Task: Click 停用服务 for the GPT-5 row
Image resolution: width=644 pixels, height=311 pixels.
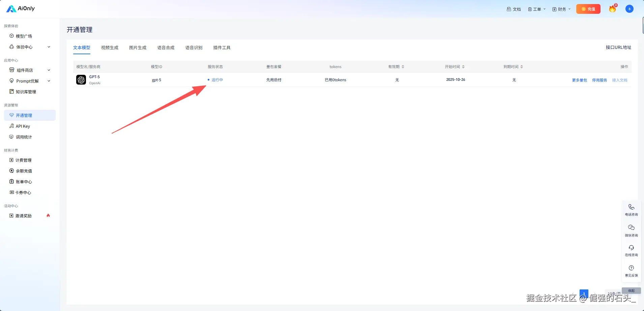Action: coord(599,80)
